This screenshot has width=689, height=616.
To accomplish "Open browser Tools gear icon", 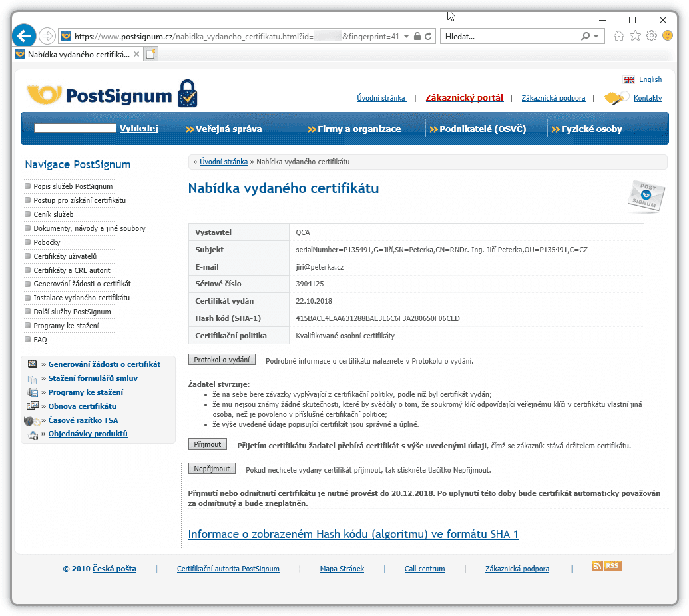I will (x=652, y=35).
